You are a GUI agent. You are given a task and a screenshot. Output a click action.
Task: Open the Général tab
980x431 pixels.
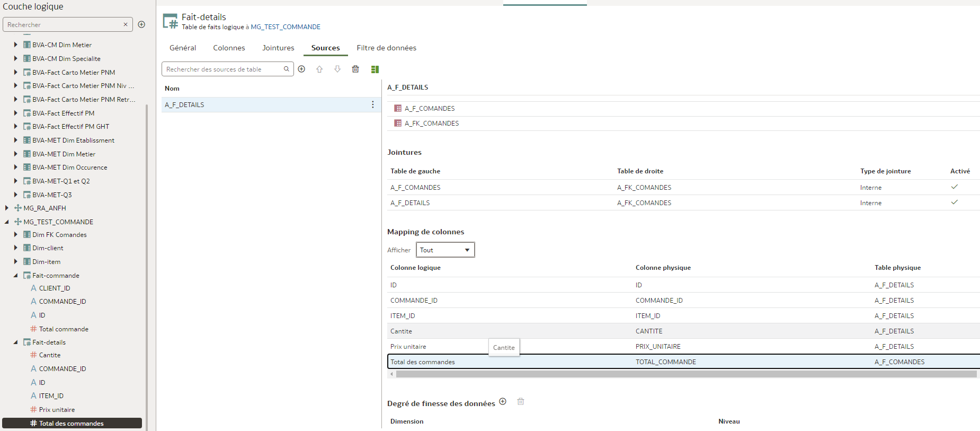click(183, 48)
